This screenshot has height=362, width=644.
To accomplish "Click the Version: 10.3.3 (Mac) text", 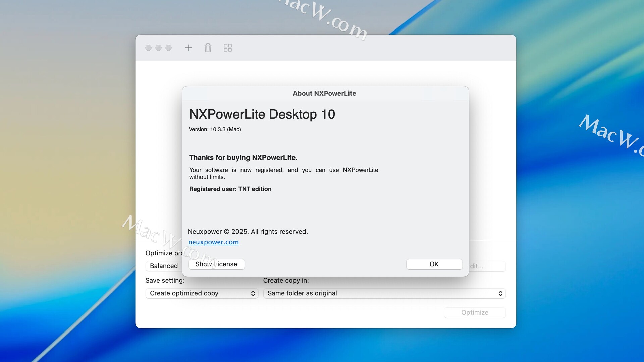I will coord(215,129).
